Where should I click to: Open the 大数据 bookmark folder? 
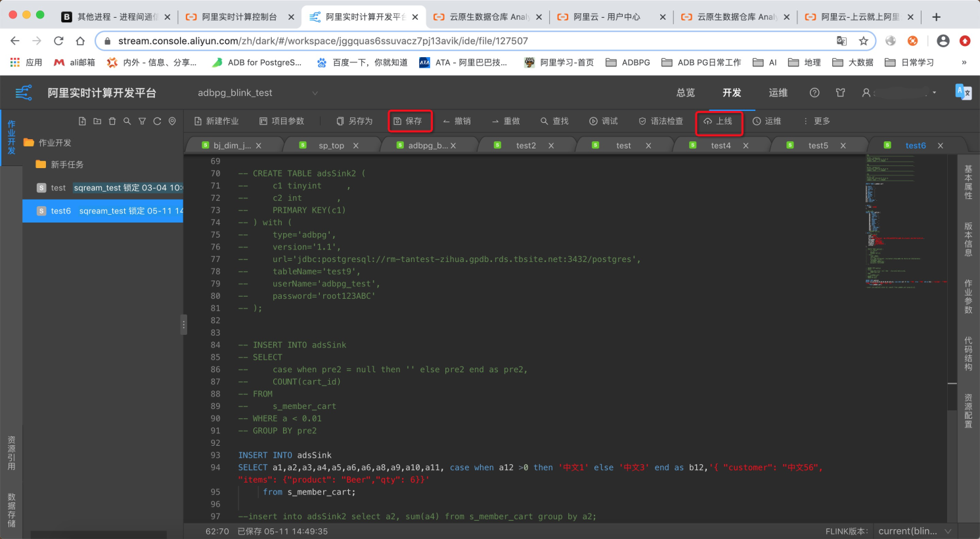853,62
